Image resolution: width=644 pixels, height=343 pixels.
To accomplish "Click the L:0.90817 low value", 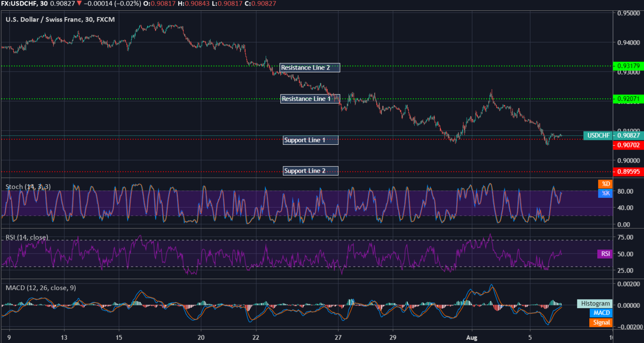I will click(x=227, y=4).
